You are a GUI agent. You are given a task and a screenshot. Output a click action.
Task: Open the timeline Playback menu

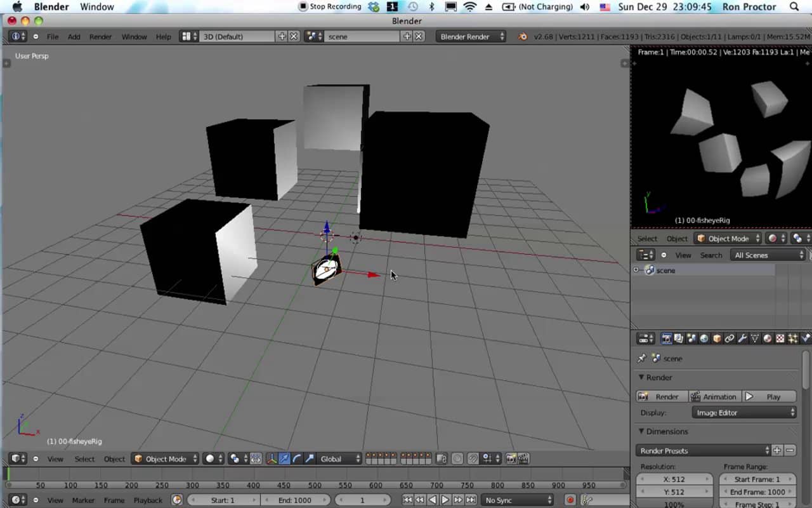[x=148, y=500]
